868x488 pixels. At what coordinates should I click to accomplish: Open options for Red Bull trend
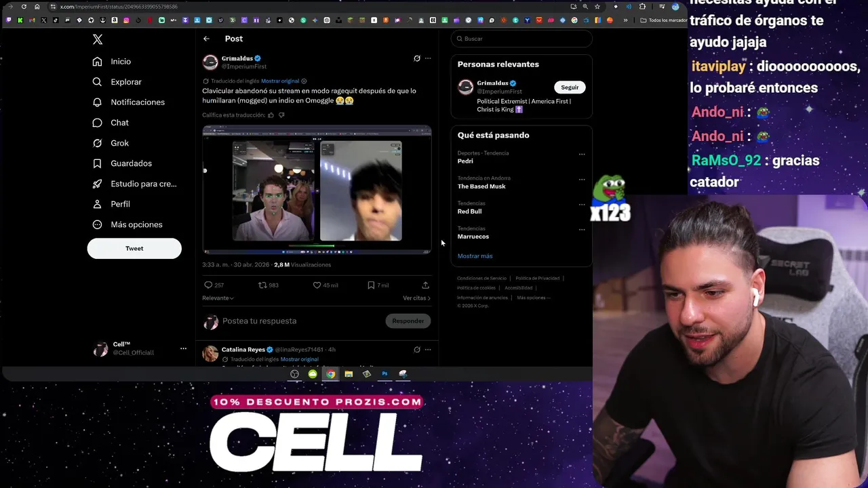(x=582, y=205)
